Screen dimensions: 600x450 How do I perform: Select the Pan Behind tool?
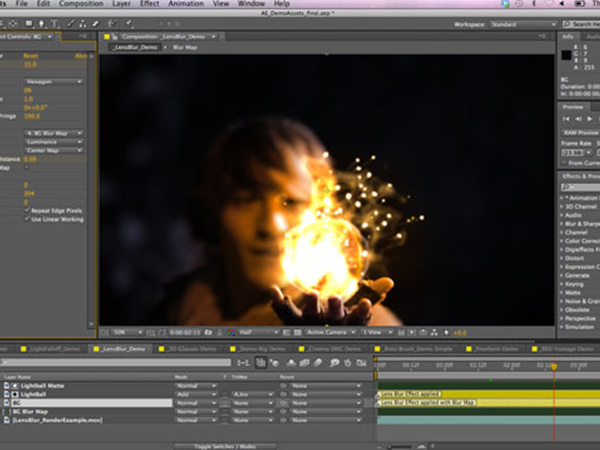pos(13,24)
